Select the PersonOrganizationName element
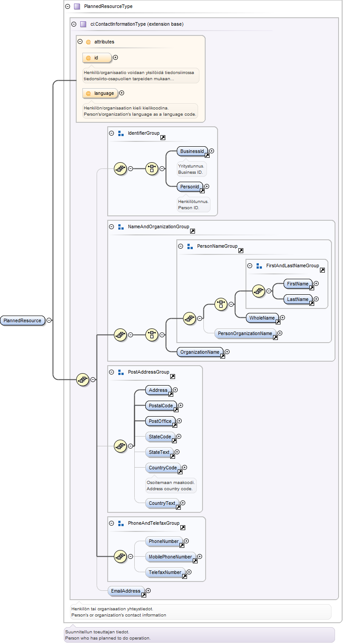The height and width of the screenshot is (644, 343). tap(246, 333)
